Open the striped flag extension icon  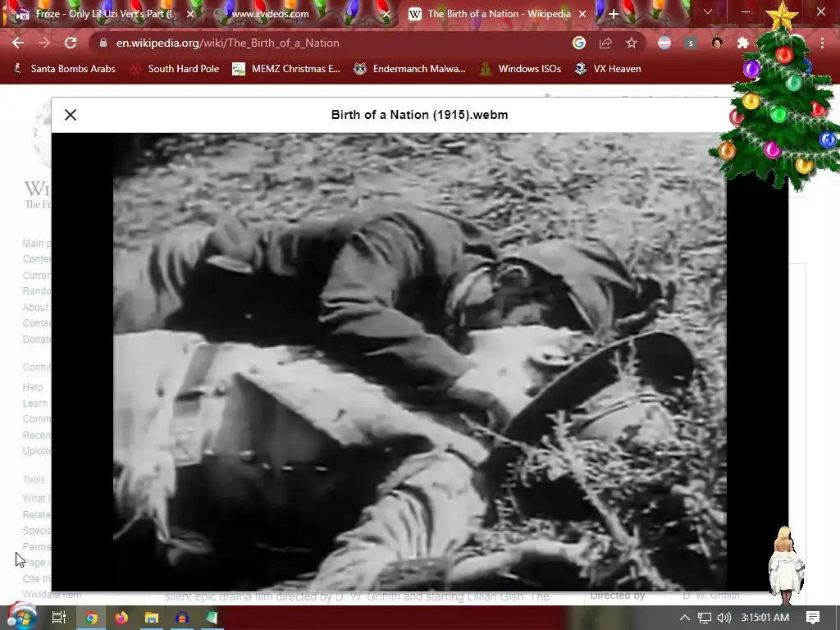(x=664, y=43)
